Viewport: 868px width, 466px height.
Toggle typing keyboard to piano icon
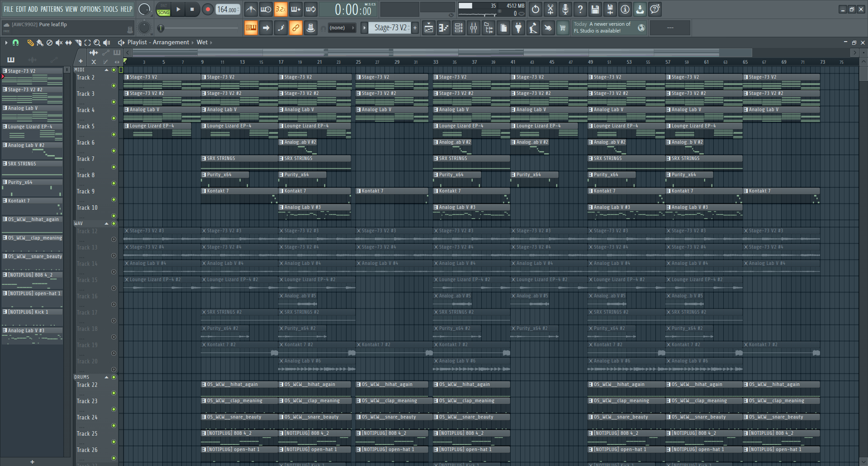(251, 28)
